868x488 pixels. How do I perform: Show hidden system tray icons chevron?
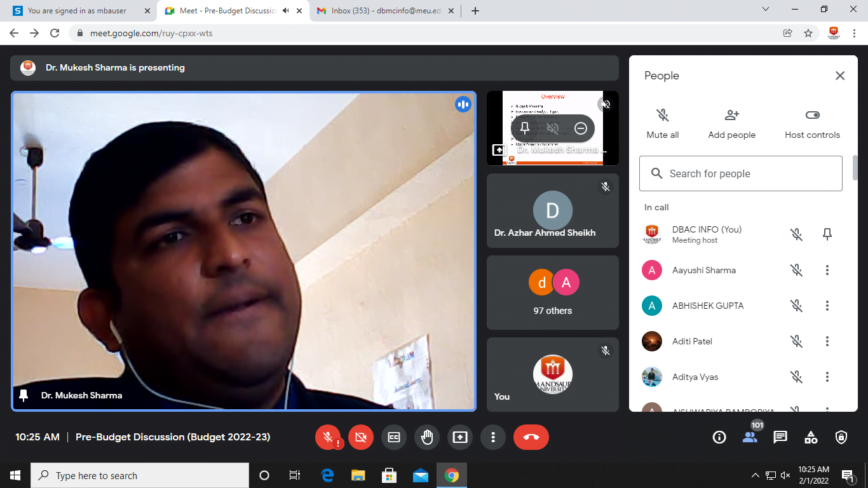point(756,475)
